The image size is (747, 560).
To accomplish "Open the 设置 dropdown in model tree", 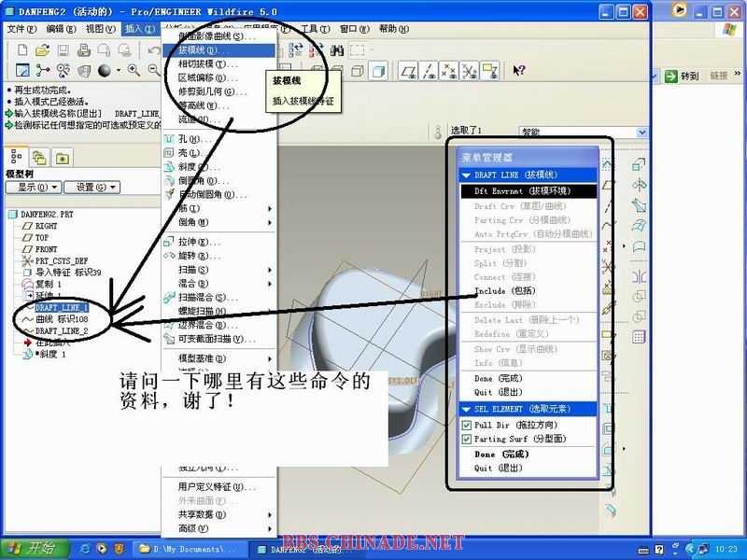I will pos(92,188).
